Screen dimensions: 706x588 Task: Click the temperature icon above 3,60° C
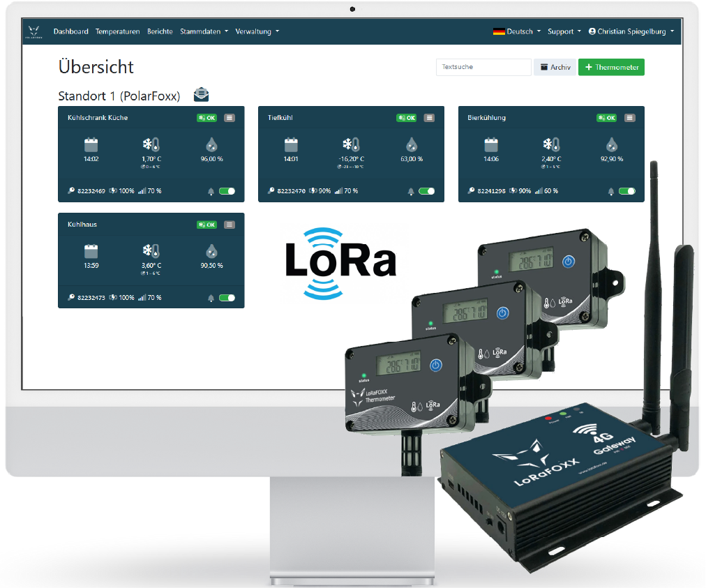click(151, 251)
